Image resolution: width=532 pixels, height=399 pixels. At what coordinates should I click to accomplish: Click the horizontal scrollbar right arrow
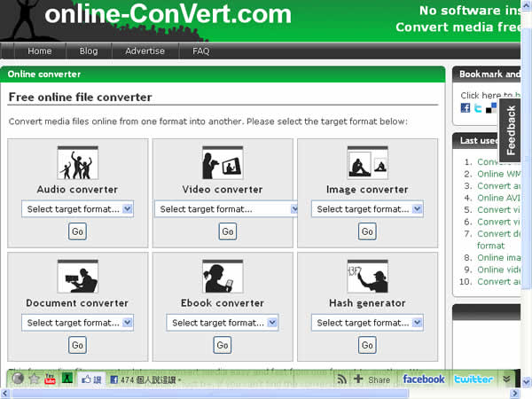point(515,394)
